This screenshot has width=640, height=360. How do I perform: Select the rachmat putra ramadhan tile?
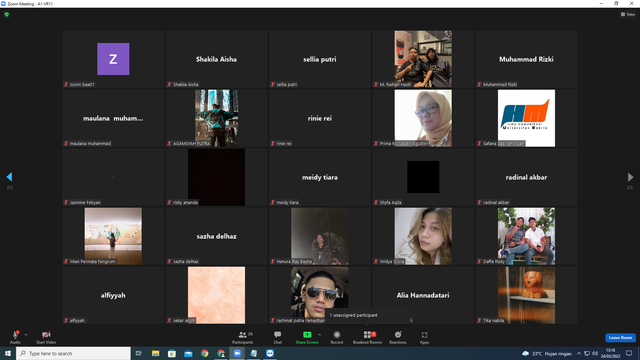click(320, 295)
